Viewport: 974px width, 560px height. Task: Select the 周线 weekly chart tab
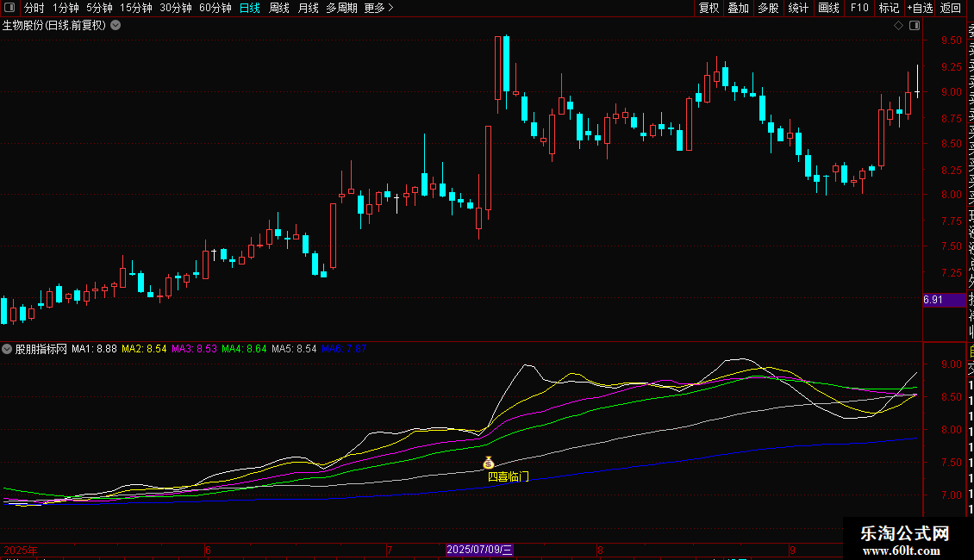coord(279,8)
